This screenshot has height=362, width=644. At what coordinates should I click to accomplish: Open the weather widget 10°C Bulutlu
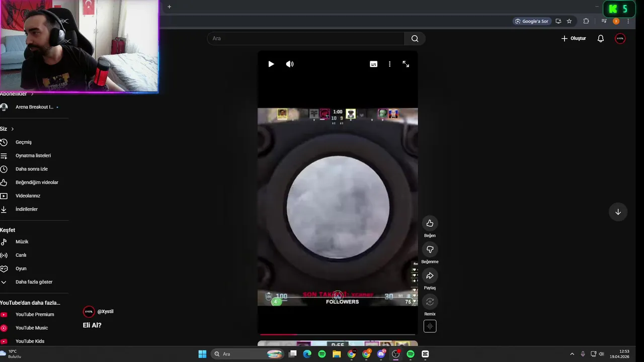tap(11, 354)
